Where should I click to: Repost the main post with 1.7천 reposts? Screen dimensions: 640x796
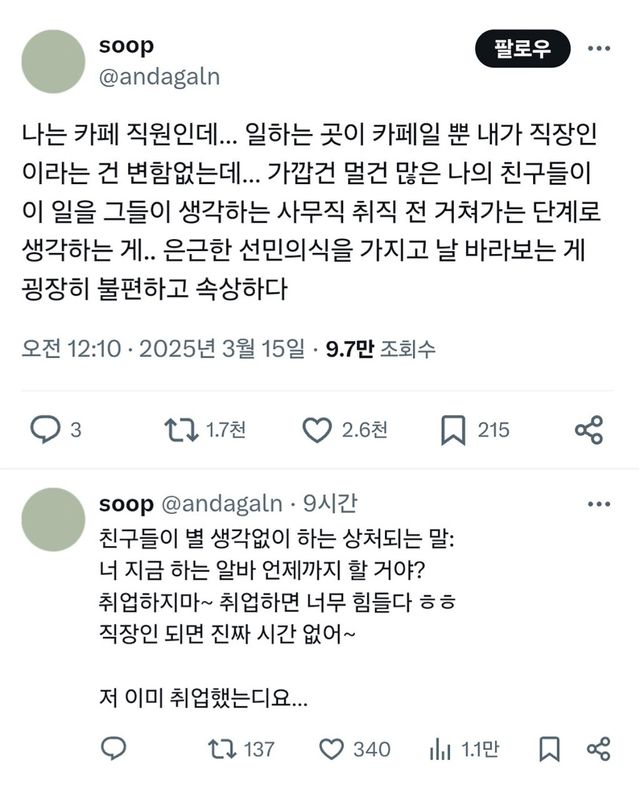coord(181,429)
